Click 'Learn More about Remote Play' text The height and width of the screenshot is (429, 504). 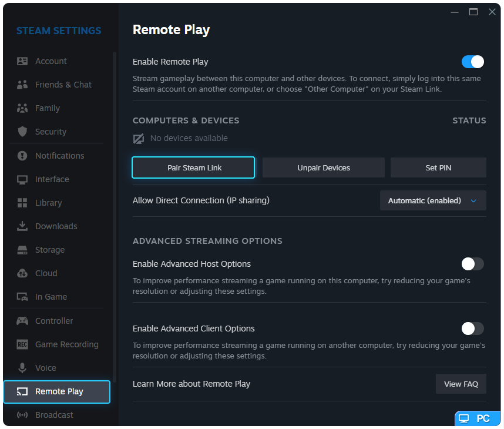tap(191, 384)
